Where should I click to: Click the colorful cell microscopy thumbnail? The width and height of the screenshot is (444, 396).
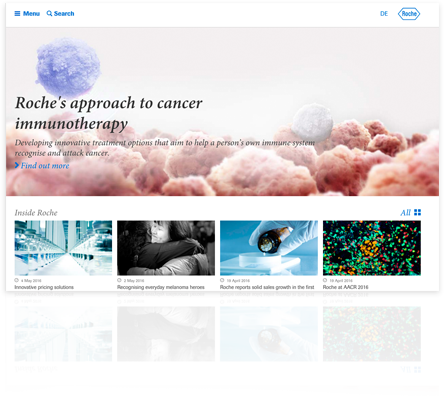click(372, 248)
